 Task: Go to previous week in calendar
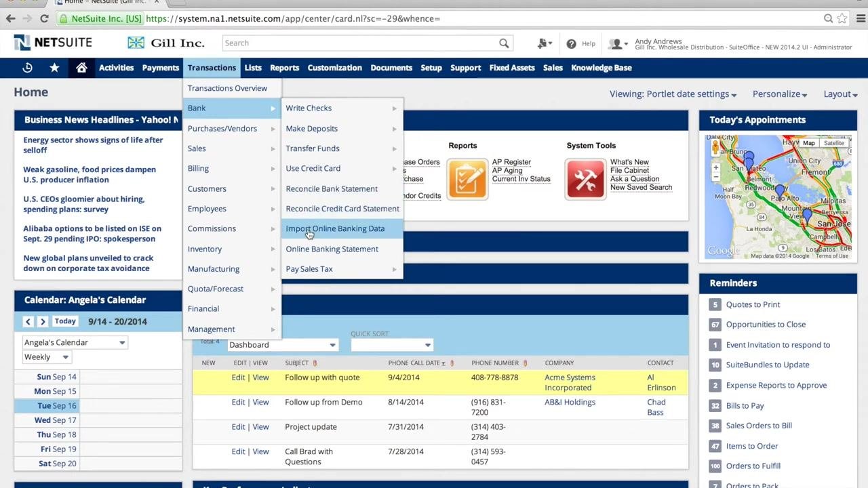[28, 321]
